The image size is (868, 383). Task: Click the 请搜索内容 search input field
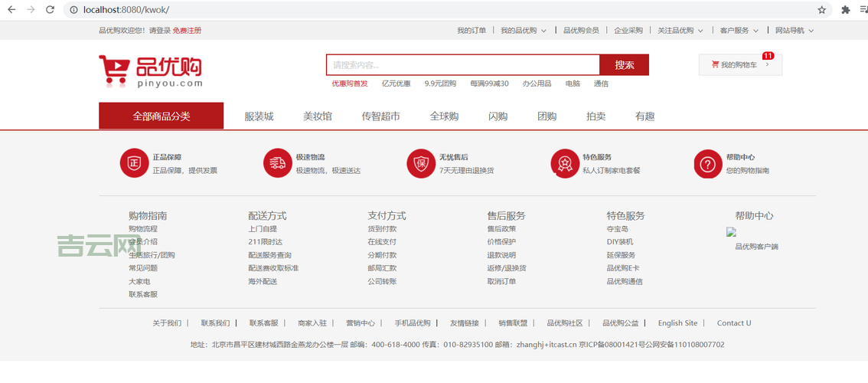point(463,65)
